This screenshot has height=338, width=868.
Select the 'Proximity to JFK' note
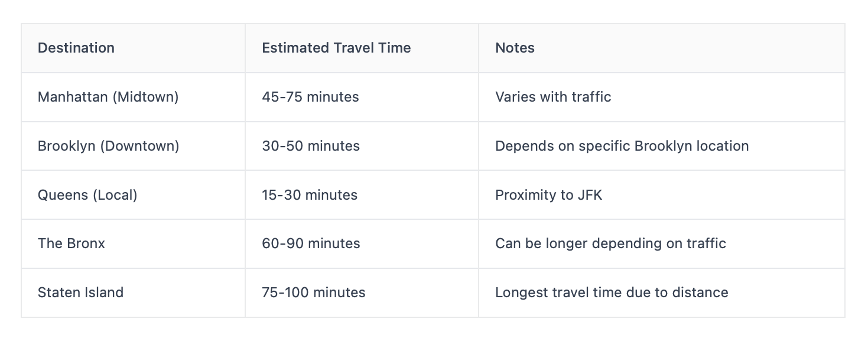548,195
